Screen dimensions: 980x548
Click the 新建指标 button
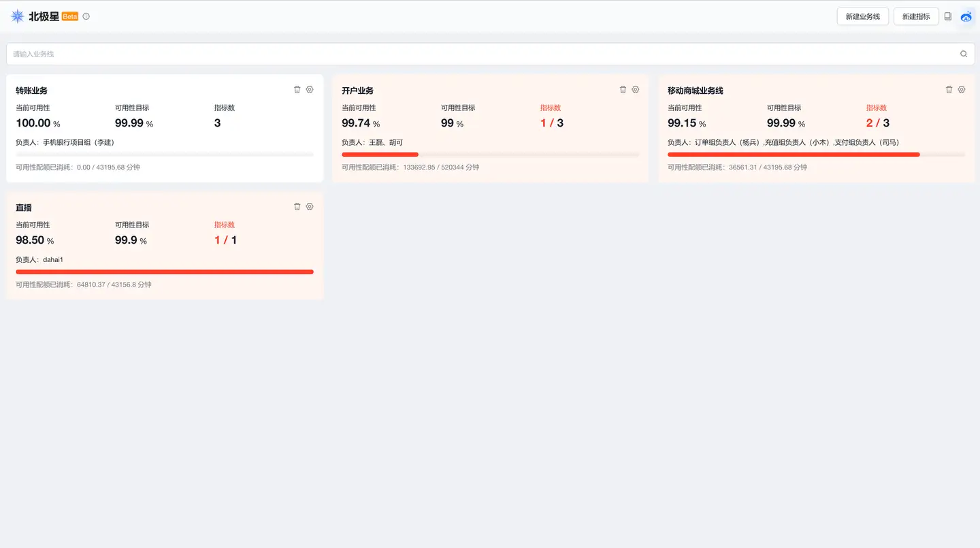[x=916, y=16]
